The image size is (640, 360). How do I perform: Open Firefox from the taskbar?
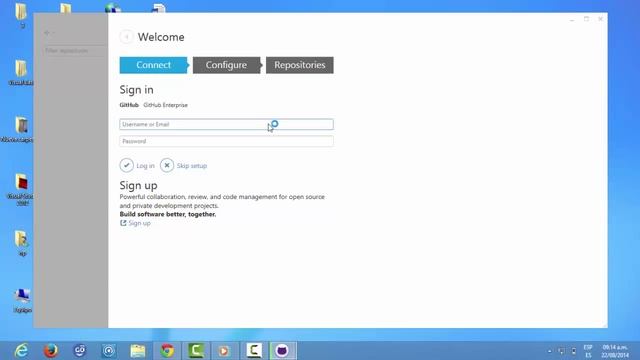click(x=51, y=351)
